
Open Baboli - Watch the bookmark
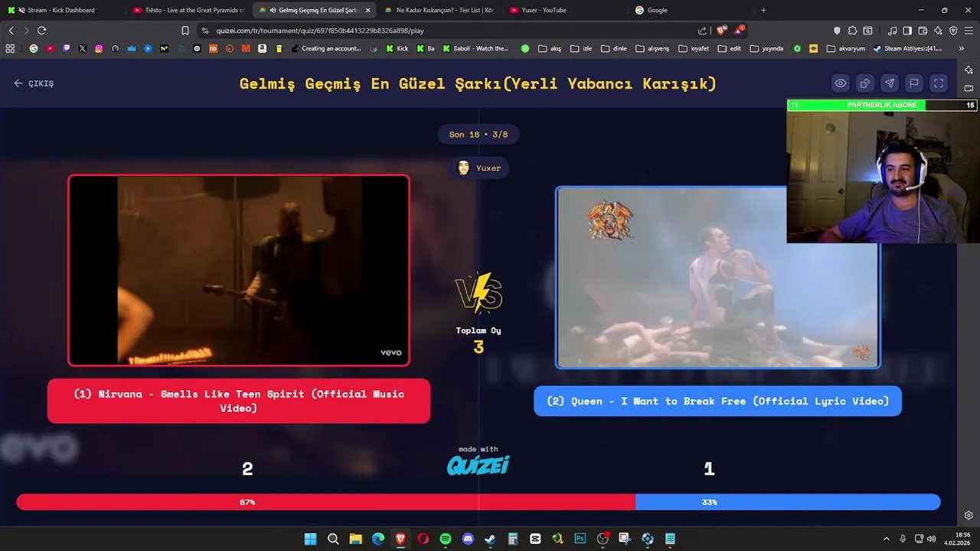pos(475,48)
